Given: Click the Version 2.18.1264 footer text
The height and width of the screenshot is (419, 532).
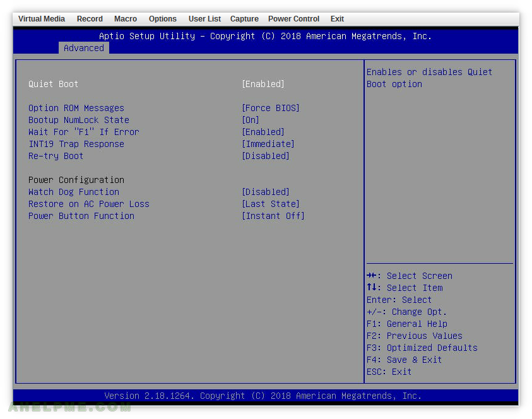Looking at the screenshot, I should [x=263, y=396].
